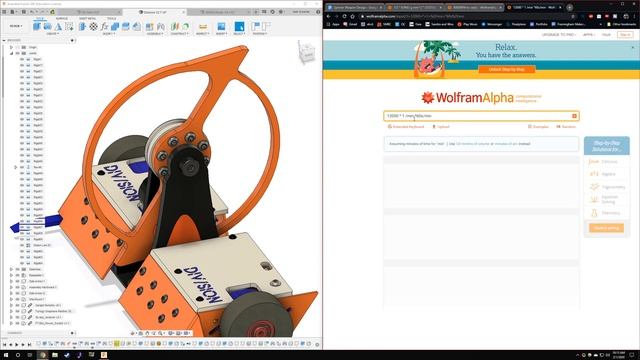Click the WolframAlpha compute button in input
Viewport: 640px width, 360px height.
(x=574, y=116)
